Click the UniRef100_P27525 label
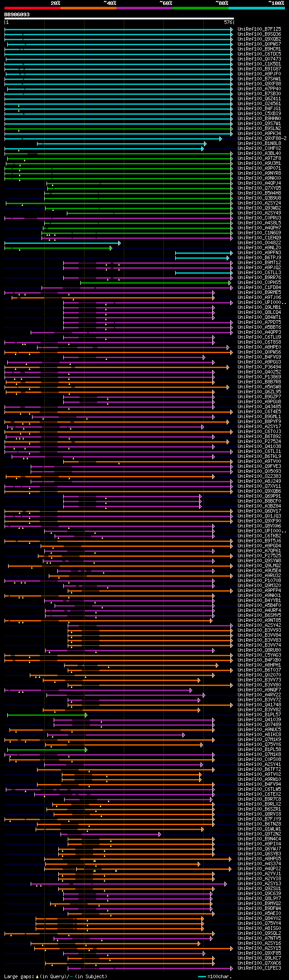Image resolution: width=289 pixels, height=980 pixels. point(259,555)
